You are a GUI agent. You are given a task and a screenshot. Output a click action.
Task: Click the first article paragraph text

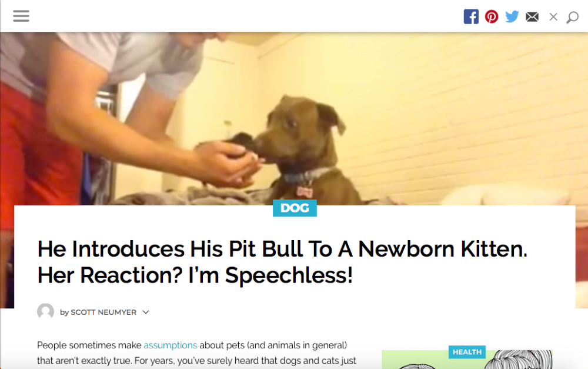tap(196, 353)
